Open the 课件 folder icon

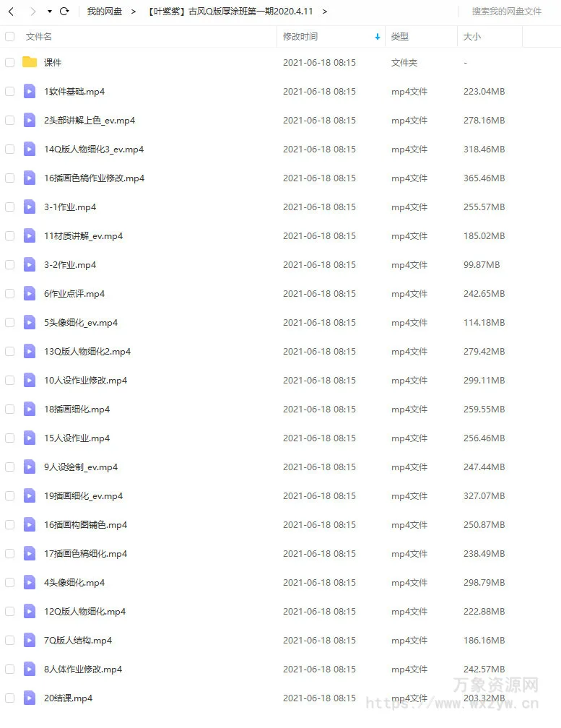30,62
